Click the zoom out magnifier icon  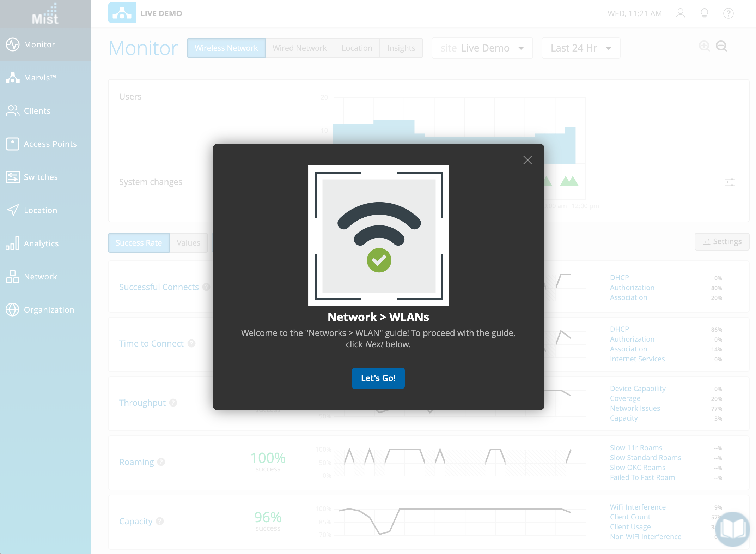tap(721, 46)
